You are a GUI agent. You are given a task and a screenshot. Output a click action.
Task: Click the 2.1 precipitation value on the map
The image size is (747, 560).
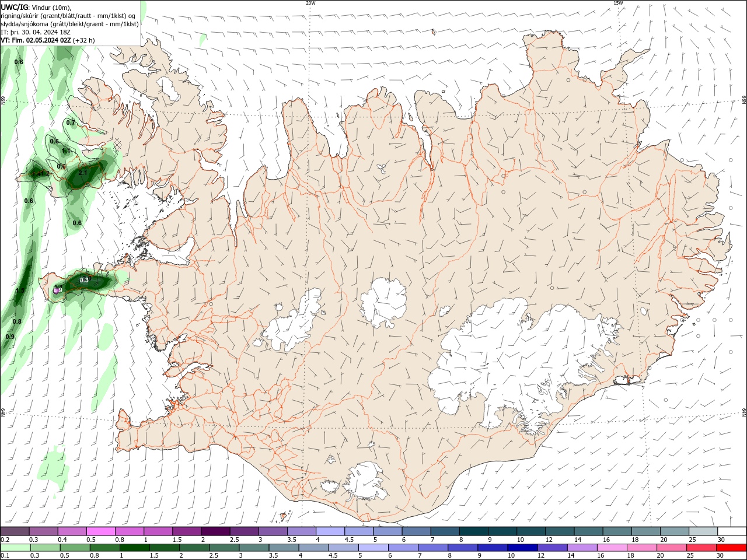pos(83,173)
